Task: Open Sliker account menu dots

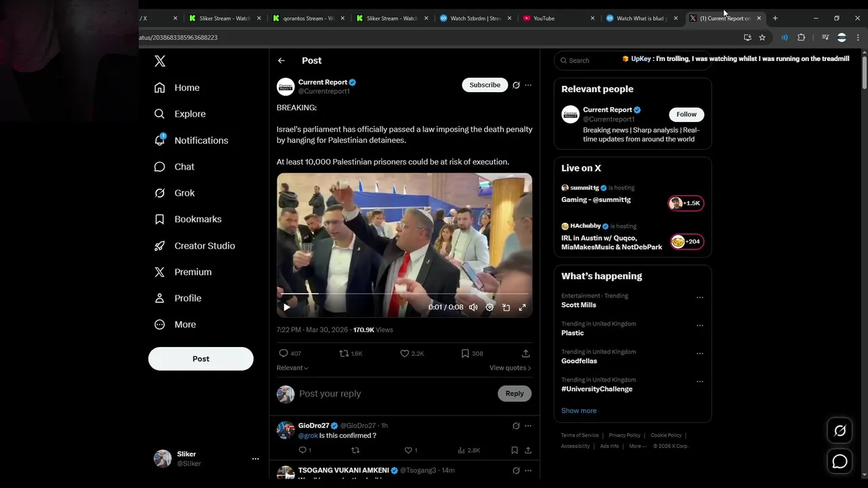Action: pos(256,459)
